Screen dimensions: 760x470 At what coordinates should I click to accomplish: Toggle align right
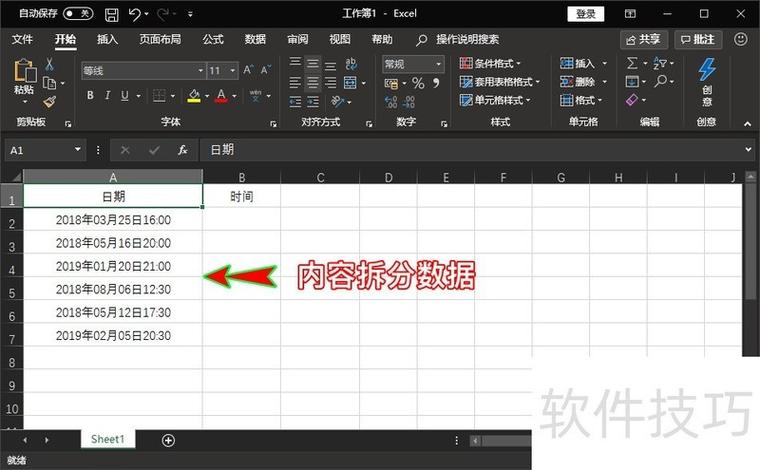coord(331,83)
